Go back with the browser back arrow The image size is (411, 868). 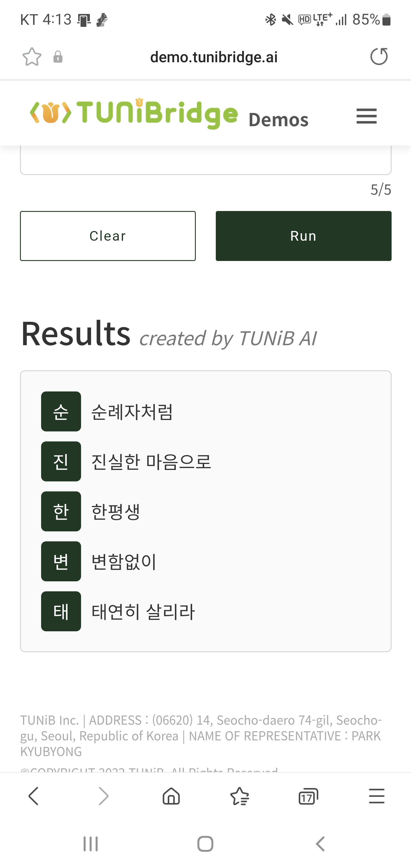[x=34, y=797]
